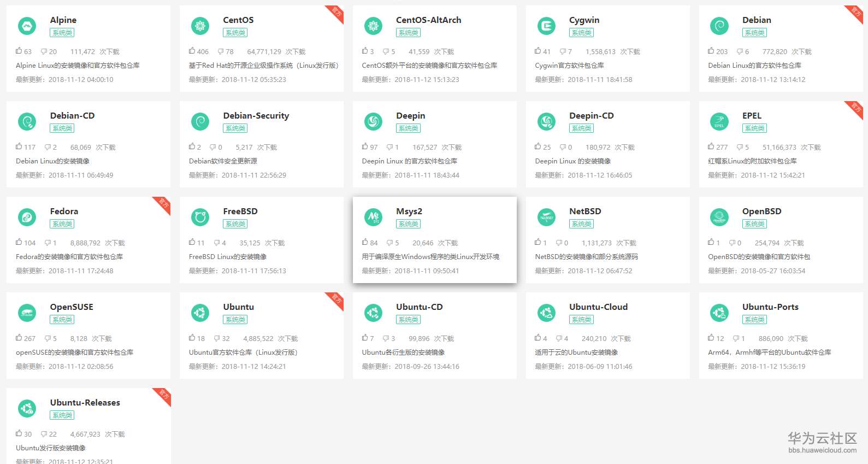
Task: Click the NetBSD logo icon
Action: (546, 217)
